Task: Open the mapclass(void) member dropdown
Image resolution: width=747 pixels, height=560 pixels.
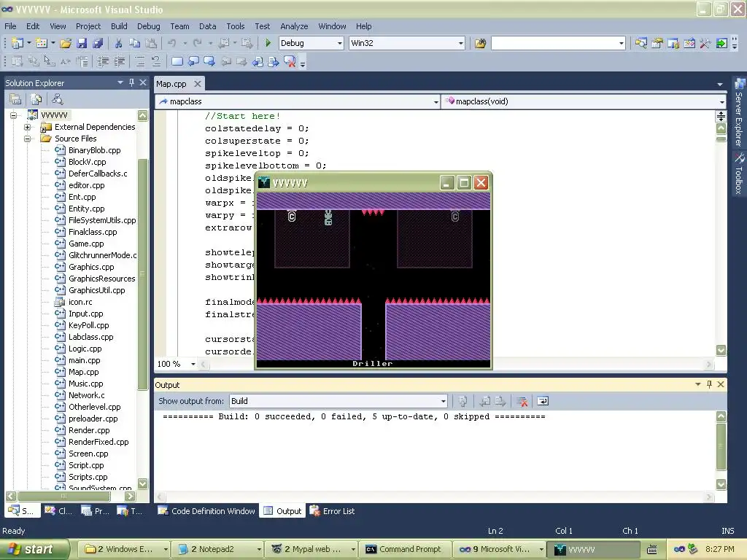Action: point(721,102)
